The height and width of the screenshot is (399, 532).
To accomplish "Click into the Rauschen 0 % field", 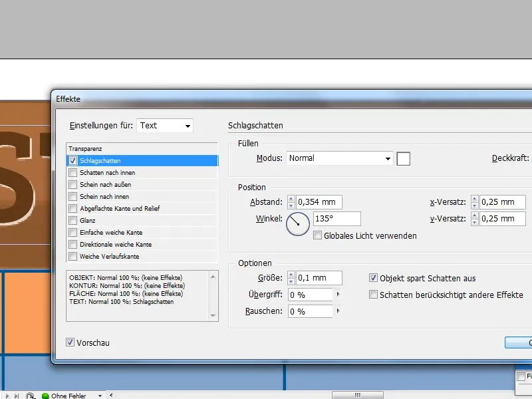I will tap(310, 311).
